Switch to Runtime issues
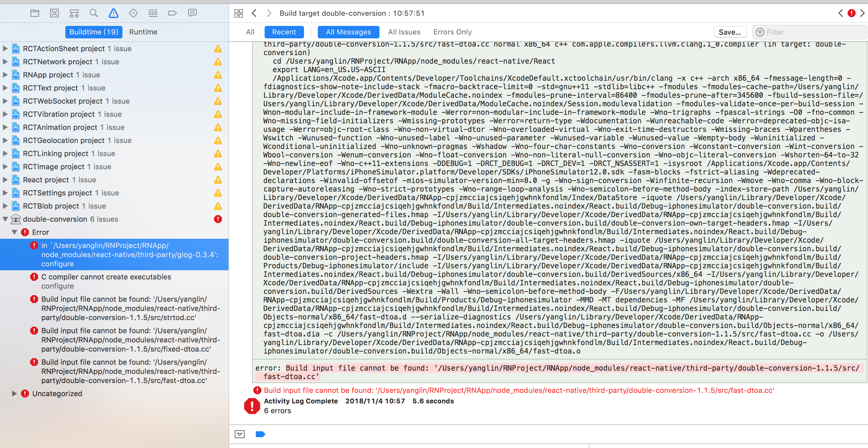 click(x=143, y=32)
